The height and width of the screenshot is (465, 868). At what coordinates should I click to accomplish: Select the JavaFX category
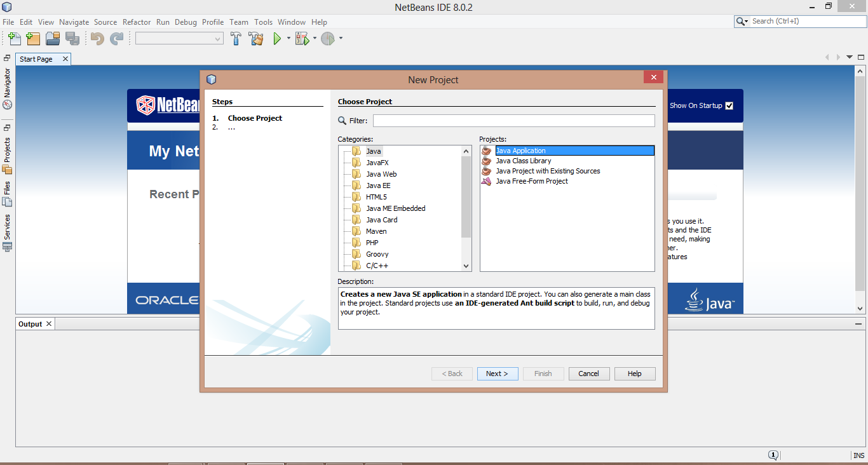[377, 163]
